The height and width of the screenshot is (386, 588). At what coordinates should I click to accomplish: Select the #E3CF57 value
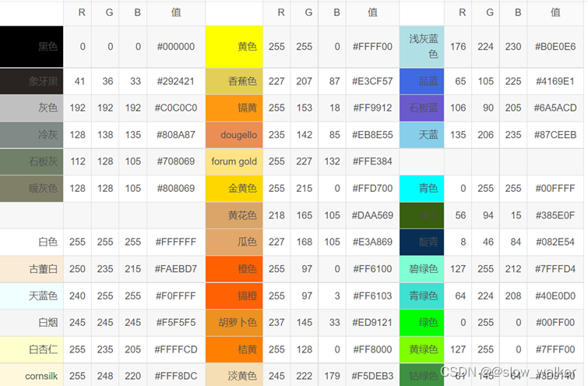pos(372,81)
